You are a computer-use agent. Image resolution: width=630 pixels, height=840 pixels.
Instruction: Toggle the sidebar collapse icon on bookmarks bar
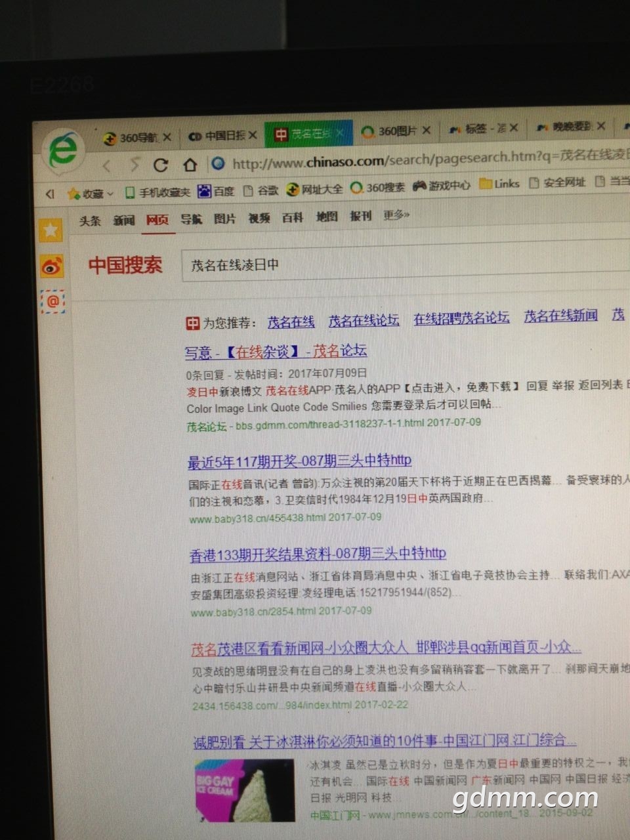pyautogui.click(x=50, y=194)
